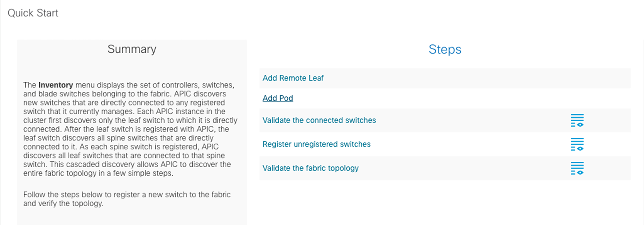Image resolution: width=644 pixels, height=225 pixels.
Task: Click the 'entire fabric topology' summary line
Action: pyautogui.click(x=98, y=173)
